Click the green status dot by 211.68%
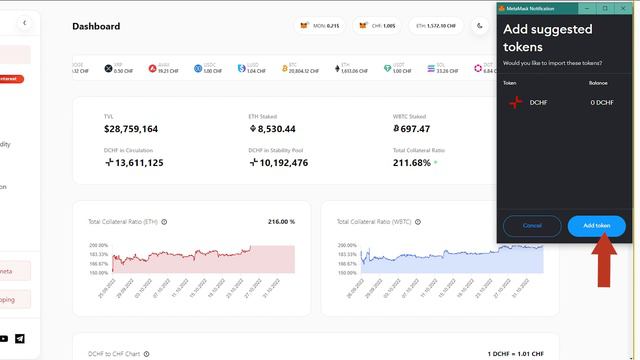This screenshot has width=640, height=360. pyautogui.click(x=436, y=162)
